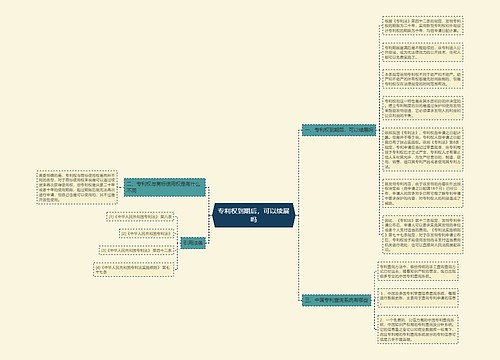Select third note under branch 一

(423, 79)
